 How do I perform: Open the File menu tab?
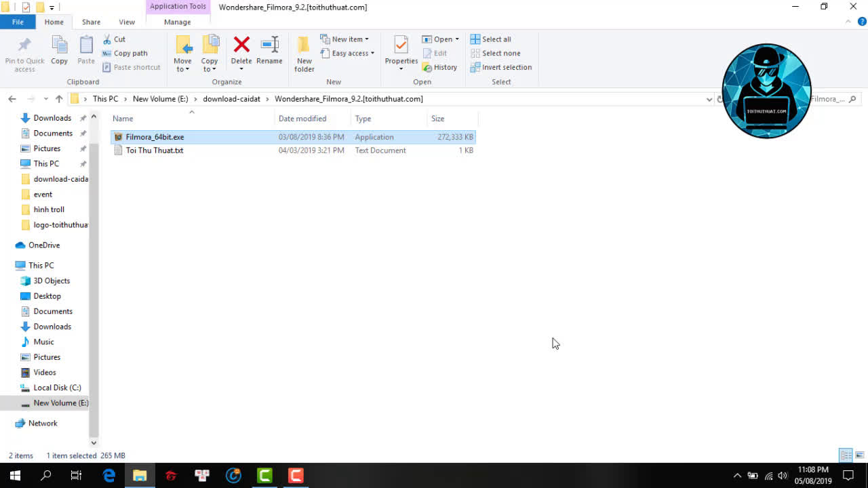tap(18, 22)
